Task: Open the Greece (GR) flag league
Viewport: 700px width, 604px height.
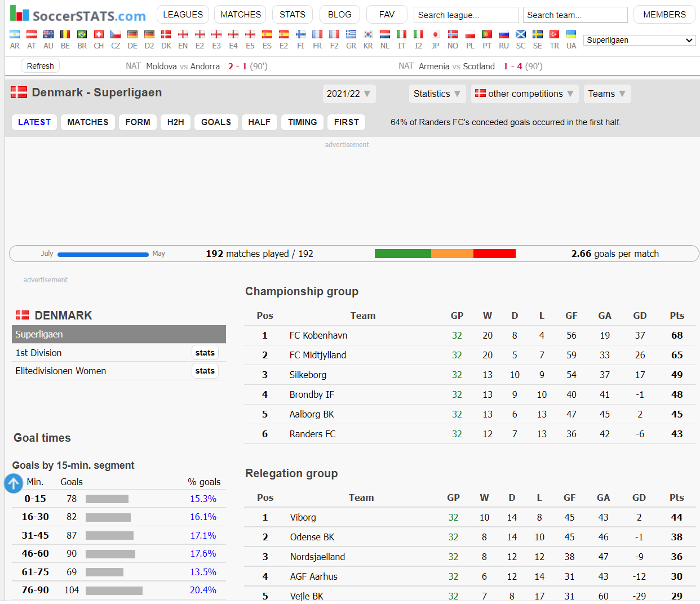Action: (x=351, y=35)
